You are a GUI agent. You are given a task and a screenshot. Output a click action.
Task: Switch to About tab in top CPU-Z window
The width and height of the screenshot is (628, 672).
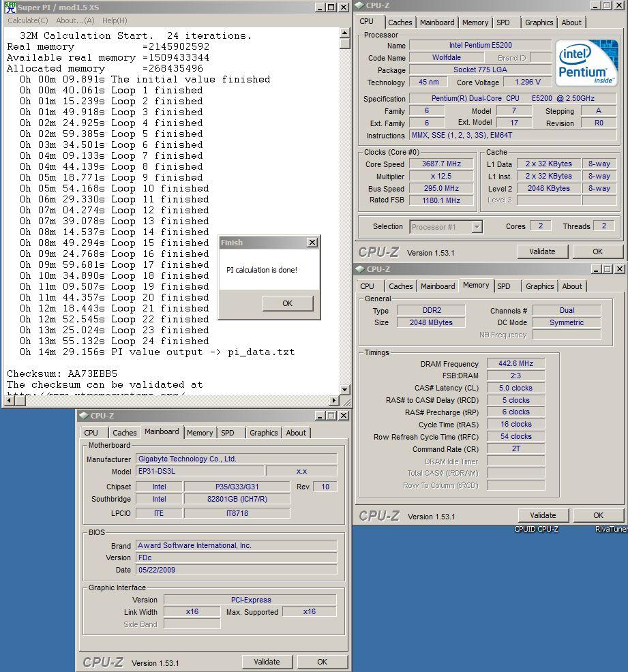pos(571,22)
